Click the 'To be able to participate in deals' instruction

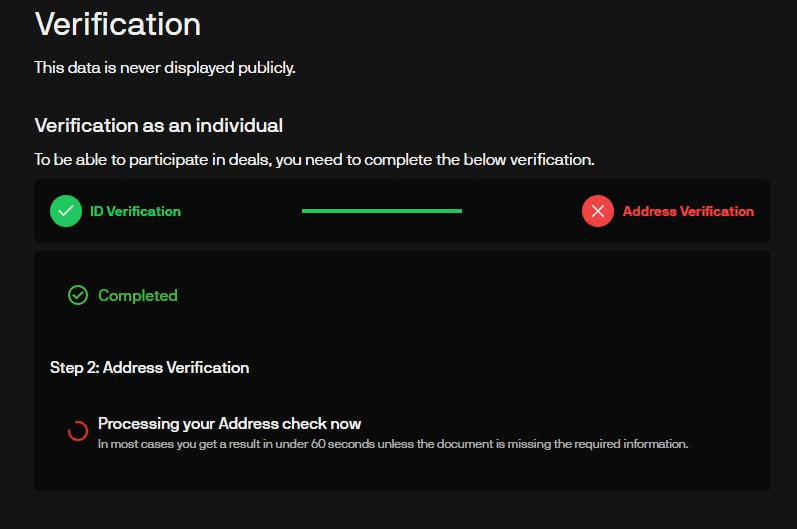point(314,160)
